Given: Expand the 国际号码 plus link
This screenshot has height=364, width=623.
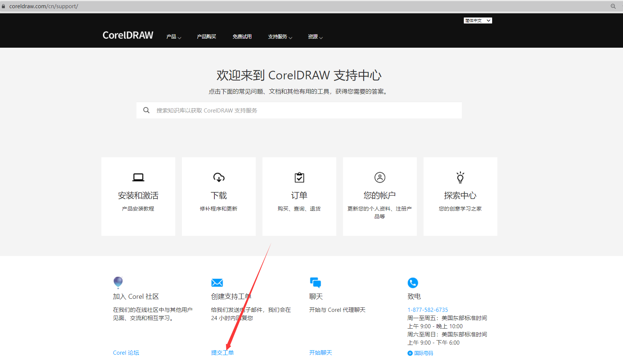Looking at the screenshot, I should pyautogui.click(x=421, y=353).
